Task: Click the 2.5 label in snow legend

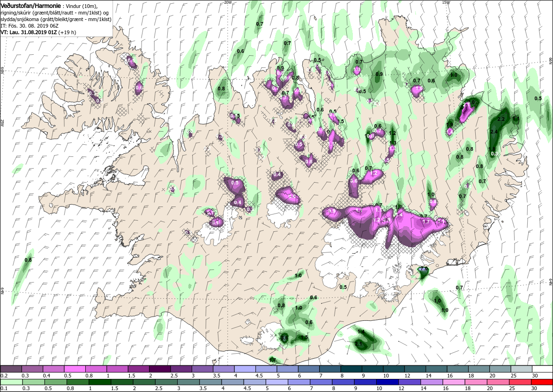Action: point(174,376)
